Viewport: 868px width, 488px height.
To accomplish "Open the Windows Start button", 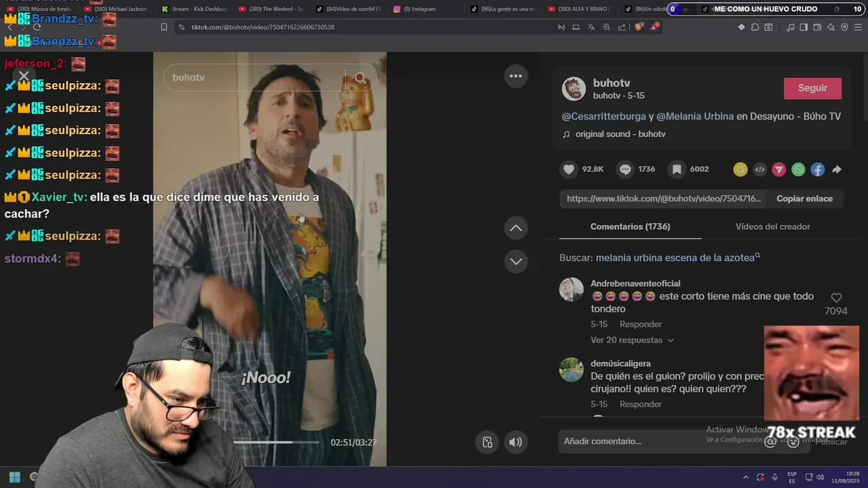I will pyautogui.click(x=14, y=477).
